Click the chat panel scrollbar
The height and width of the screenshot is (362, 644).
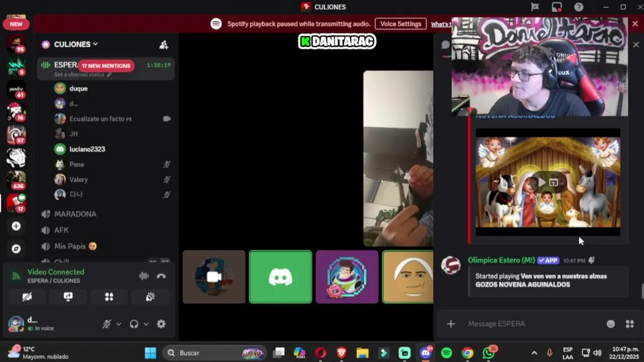(642, 291)
